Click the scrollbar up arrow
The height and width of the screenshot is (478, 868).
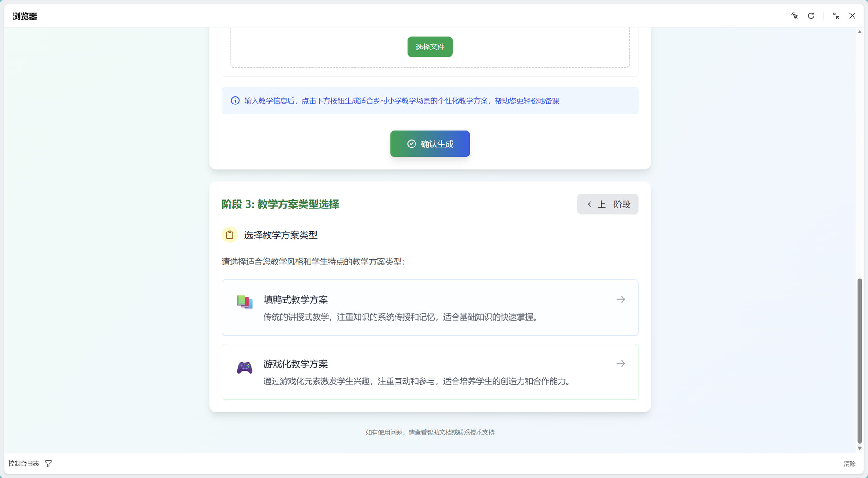pyautogui.click(x=859, y=32)
